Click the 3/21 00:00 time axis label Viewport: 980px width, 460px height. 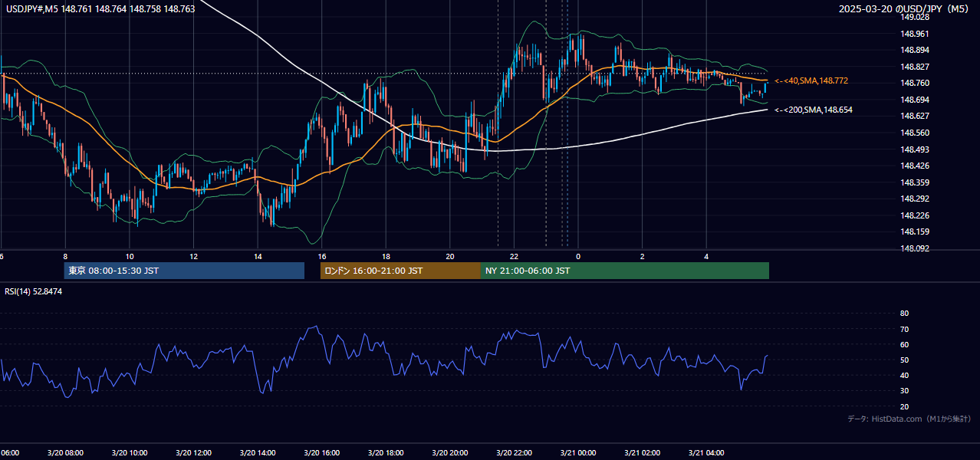pyautogui.click(x=578, y=453)
